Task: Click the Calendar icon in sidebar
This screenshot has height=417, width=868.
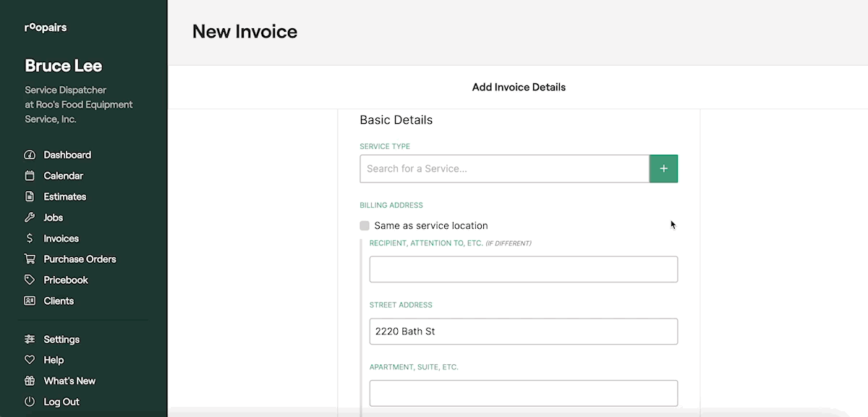Action: click(30, 176)
